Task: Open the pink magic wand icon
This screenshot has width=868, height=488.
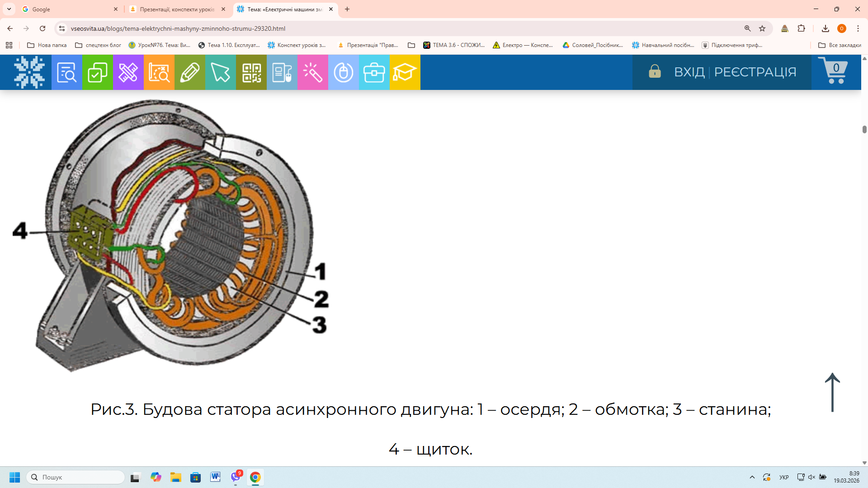Action: click(312, 72)
